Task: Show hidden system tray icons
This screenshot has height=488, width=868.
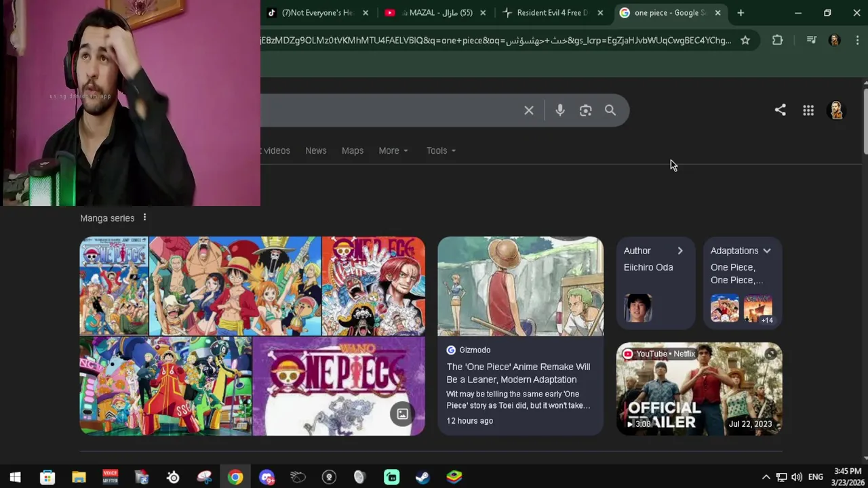Action: click(766, 477)
